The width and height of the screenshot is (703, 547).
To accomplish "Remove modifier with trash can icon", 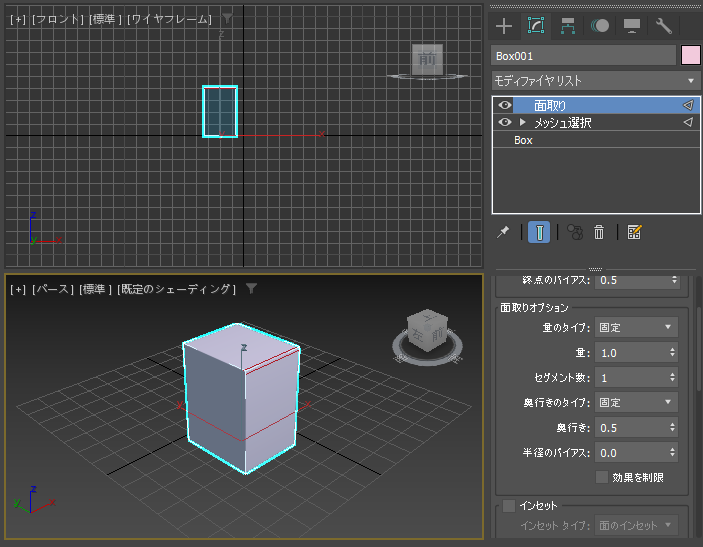I will pos(599,232).
